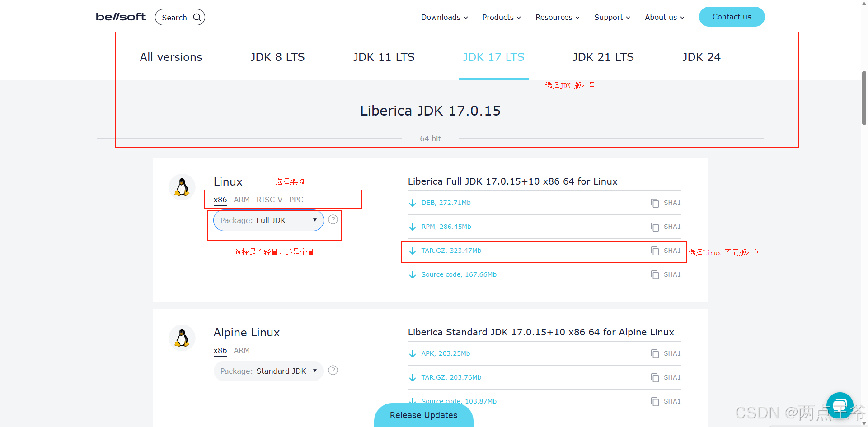Download DEB, 272.71Mb package link
Image resolution: width=868 pixels, height=427 pixels.
tap(446, 203)
